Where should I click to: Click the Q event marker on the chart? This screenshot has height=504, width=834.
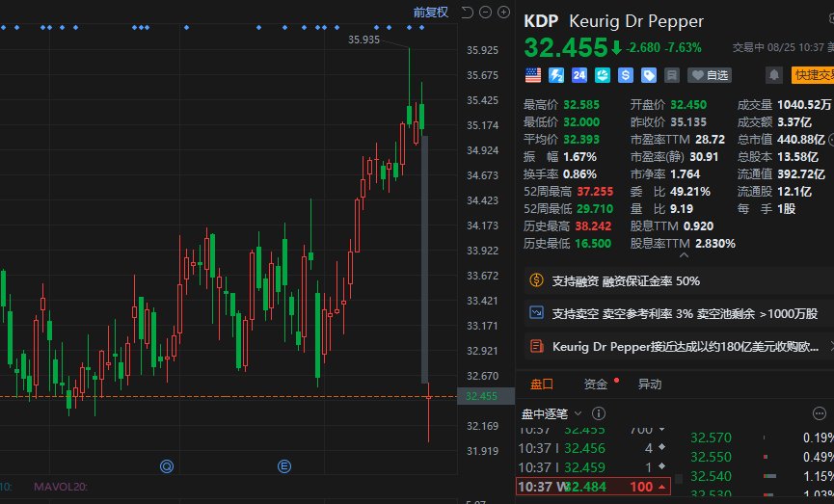coord(167,466)
